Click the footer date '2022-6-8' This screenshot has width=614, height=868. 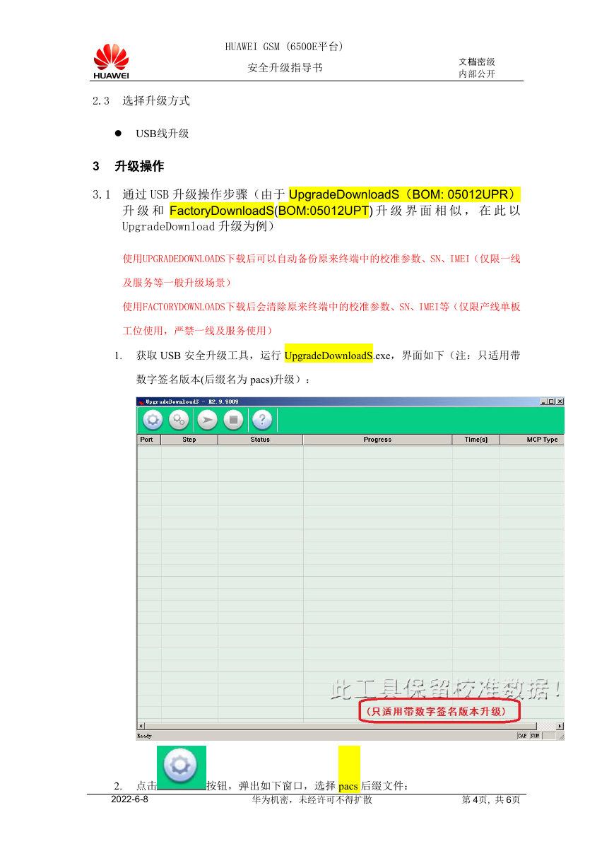(x=130, y=800)
